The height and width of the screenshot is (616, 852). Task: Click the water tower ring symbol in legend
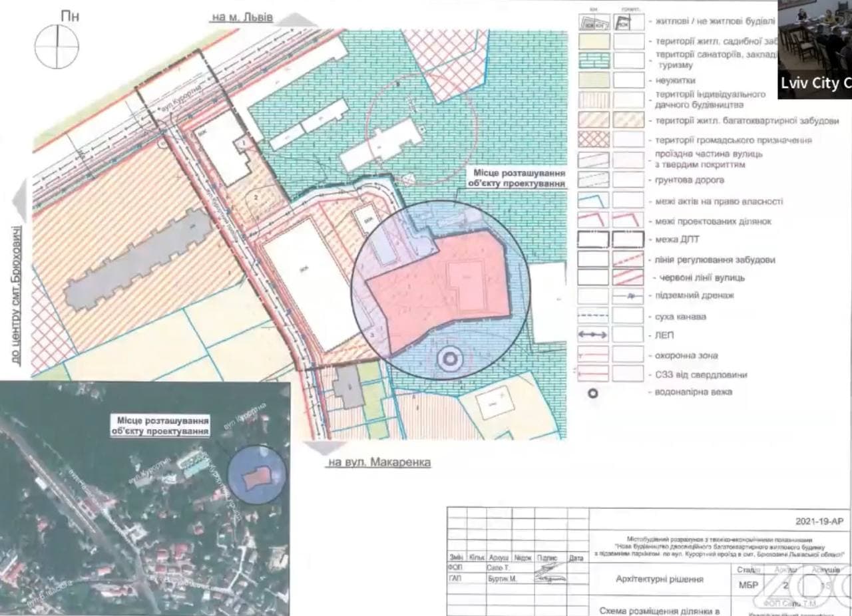593,393
